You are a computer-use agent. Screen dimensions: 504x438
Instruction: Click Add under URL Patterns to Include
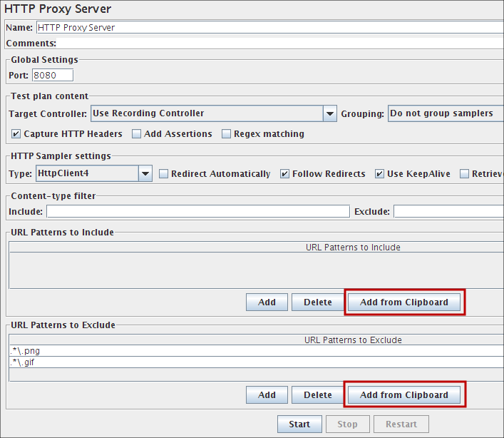coord(267,302)
